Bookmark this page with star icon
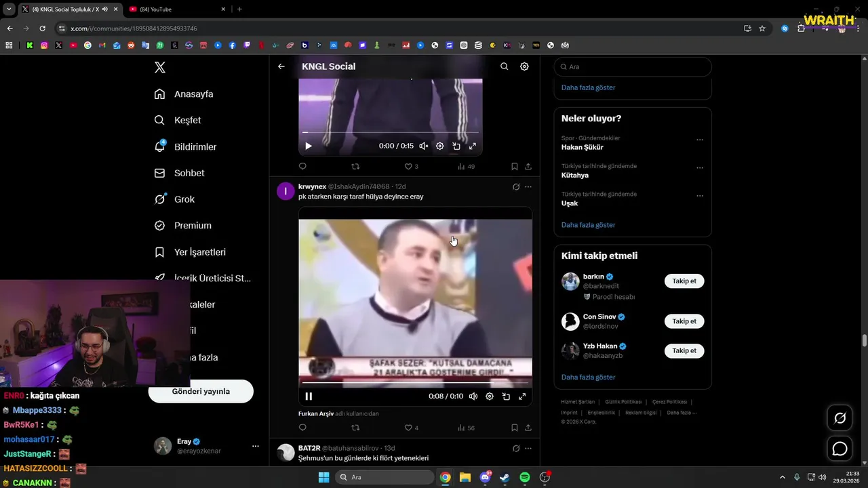868x488 pixels. (x=762, y=28)
